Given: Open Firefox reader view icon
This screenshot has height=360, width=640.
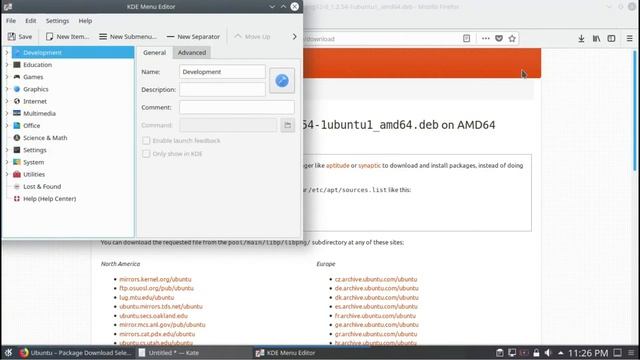Looking at the screenshot, I should pos(467,38).
